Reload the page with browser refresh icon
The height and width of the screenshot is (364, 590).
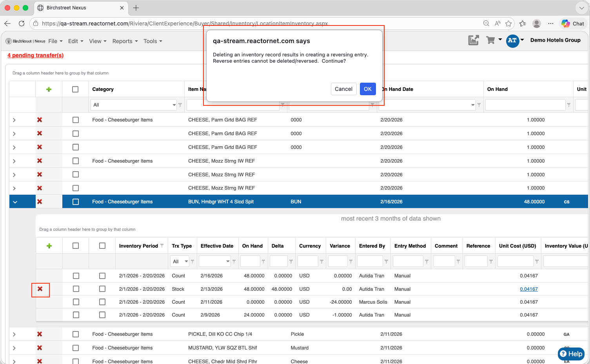pos(22,24)
